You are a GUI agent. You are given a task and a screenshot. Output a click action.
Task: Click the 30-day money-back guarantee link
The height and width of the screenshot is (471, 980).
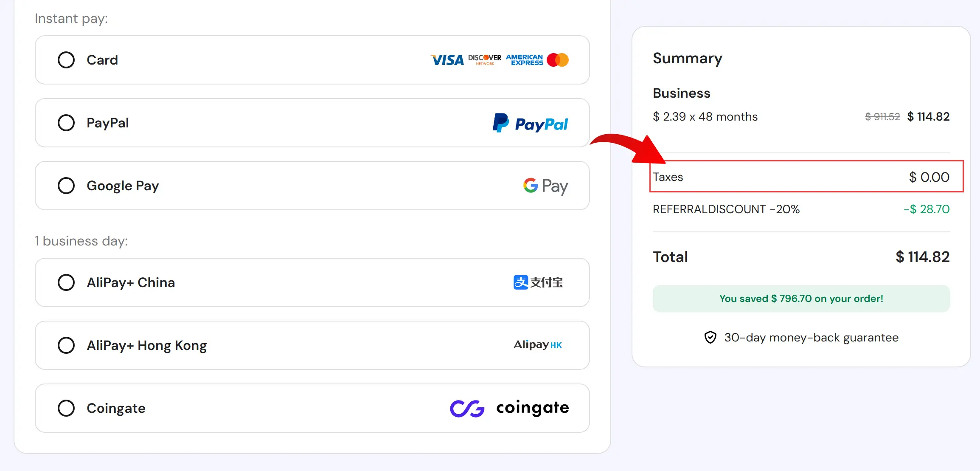click(x=812, y=338)
